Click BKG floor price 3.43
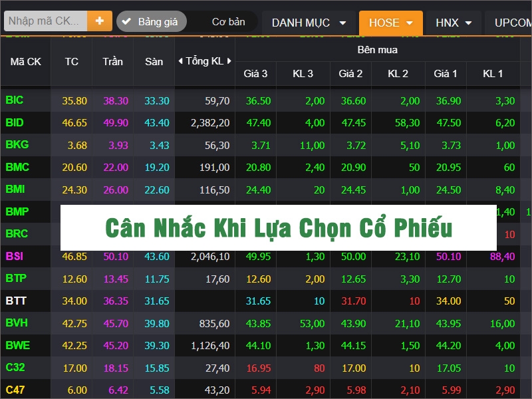Image resolution: width=532 pixels, height=399 pixels. click(x=160, y=145)
